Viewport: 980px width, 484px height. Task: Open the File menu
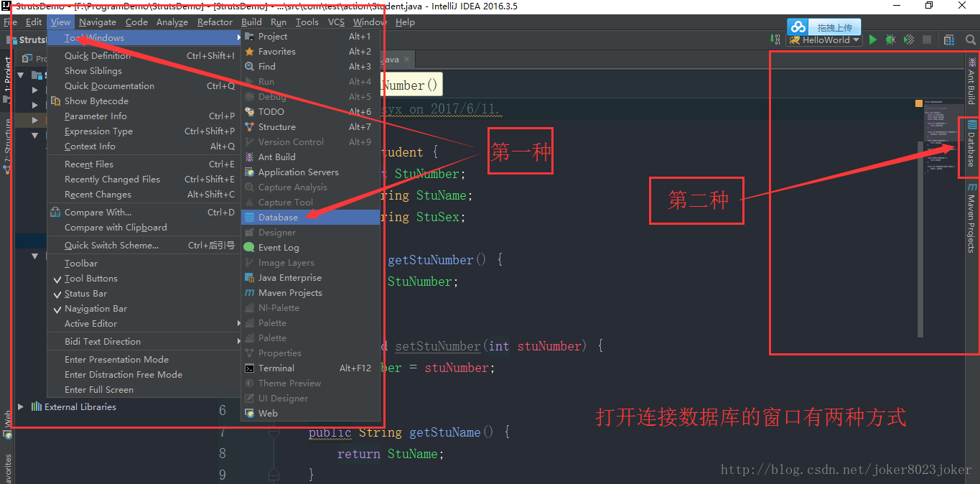click(10, 22)
